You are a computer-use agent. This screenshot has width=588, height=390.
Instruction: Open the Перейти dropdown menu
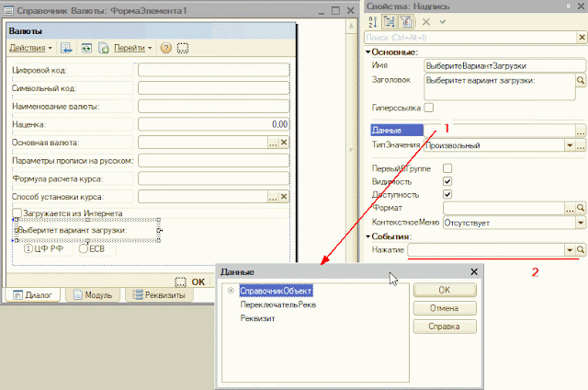[132, 48]
